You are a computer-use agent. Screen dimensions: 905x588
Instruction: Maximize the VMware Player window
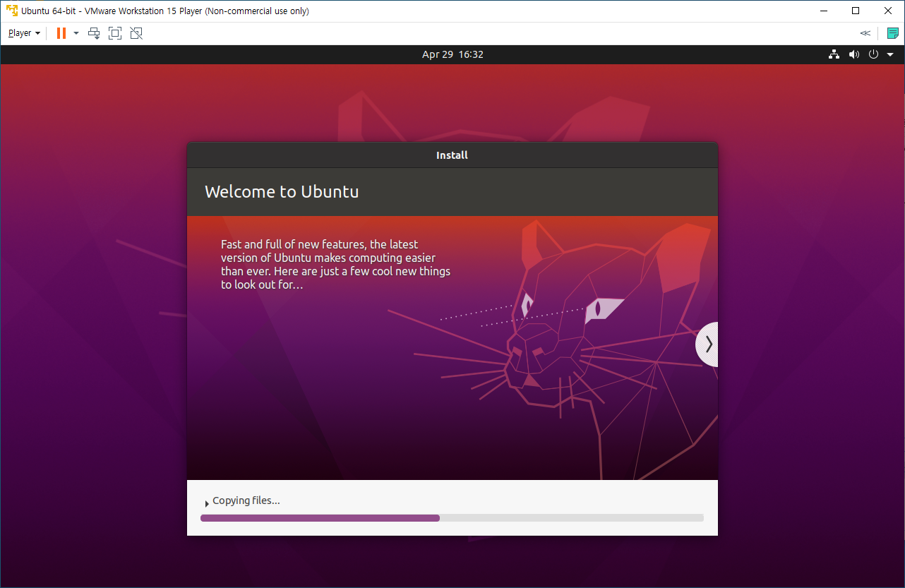coord(856,11)
